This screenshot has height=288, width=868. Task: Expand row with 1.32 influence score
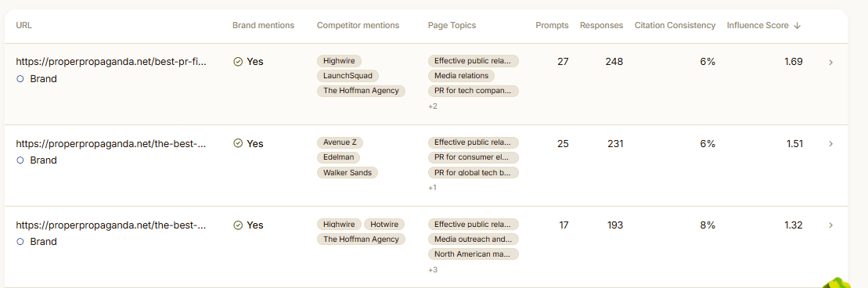[x=830, y=225]
